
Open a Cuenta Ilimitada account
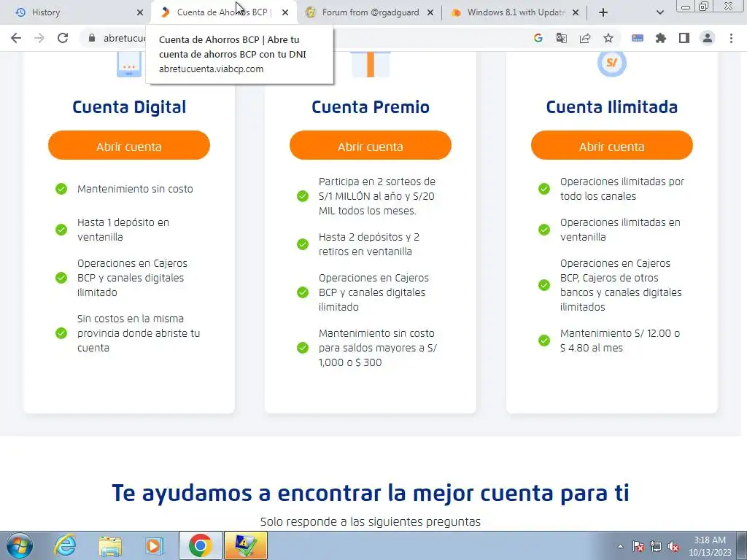(612, 146)
